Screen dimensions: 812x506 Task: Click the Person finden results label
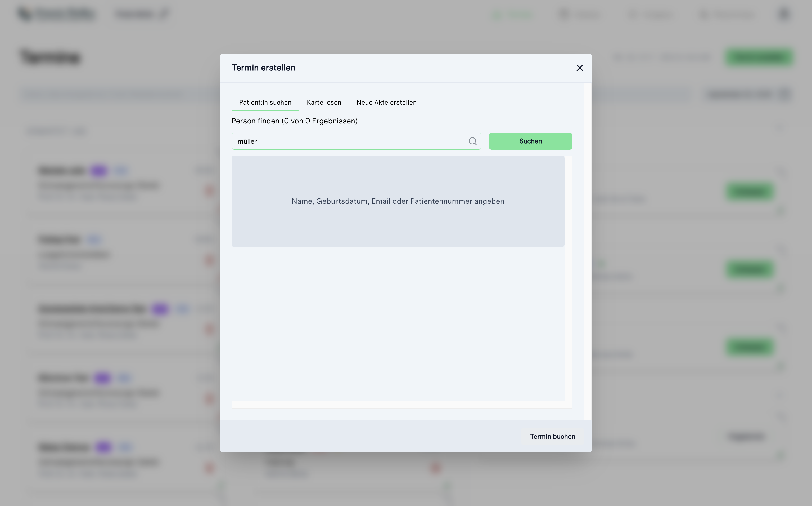click(295, 121)
